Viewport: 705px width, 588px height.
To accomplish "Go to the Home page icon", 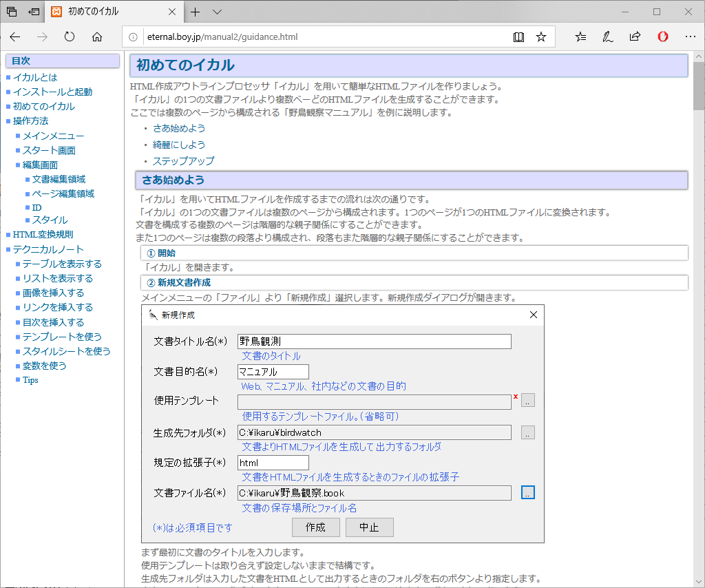I will [97, 36].
